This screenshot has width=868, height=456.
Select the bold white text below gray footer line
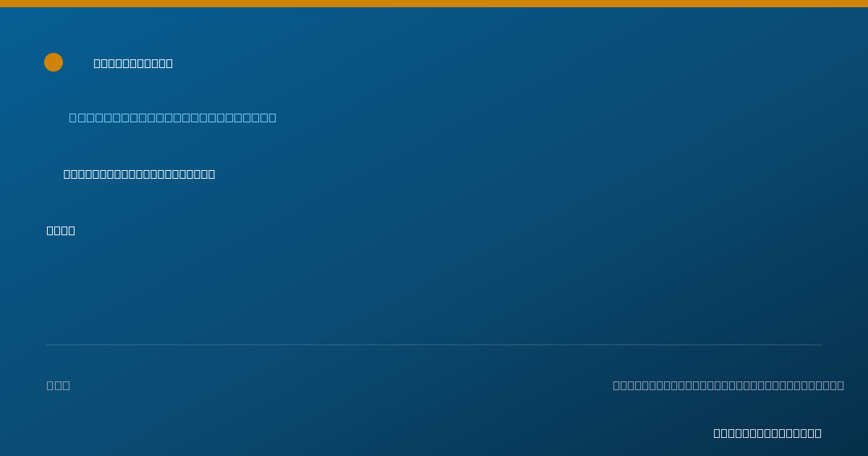pyautogui.click(x=767, y=433)
